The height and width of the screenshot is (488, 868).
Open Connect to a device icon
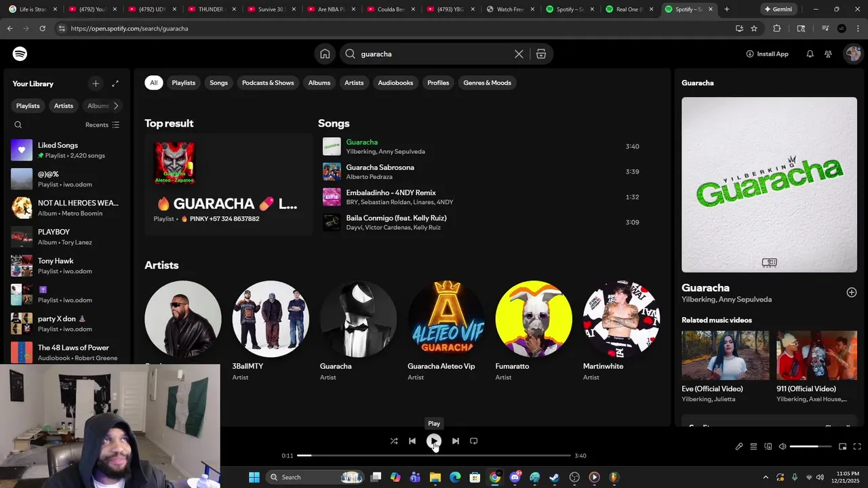click(768, 447)
